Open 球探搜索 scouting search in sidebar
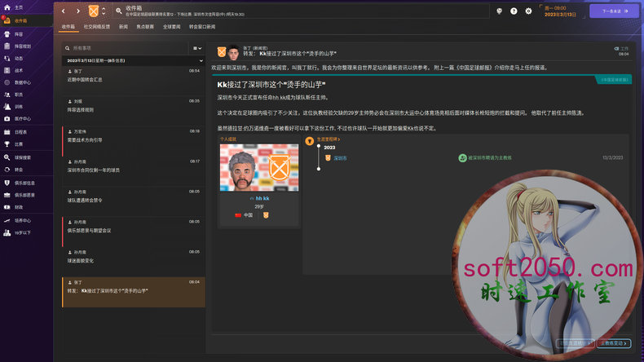This screenshot has width=644, height=362. [x=22, y=157]
